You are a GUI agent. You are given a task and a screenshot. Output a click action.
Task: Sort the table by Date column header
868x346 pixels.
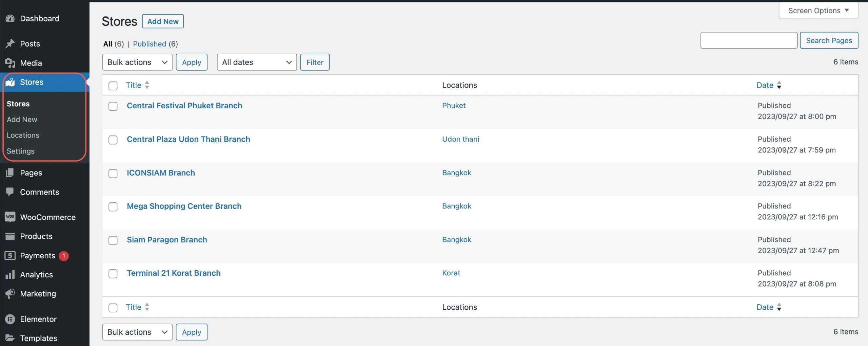[765, 85]
